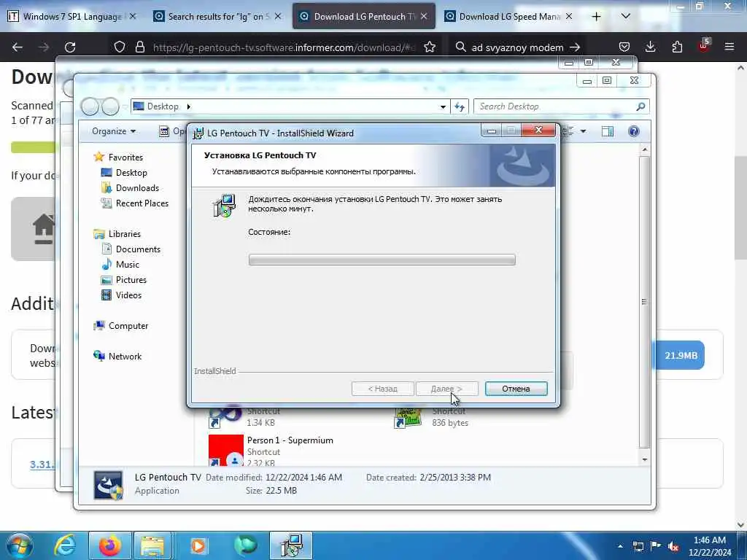The image size is (747, 560).
Task: Run search with the arrow button
Action: click(x=575, y=47)
